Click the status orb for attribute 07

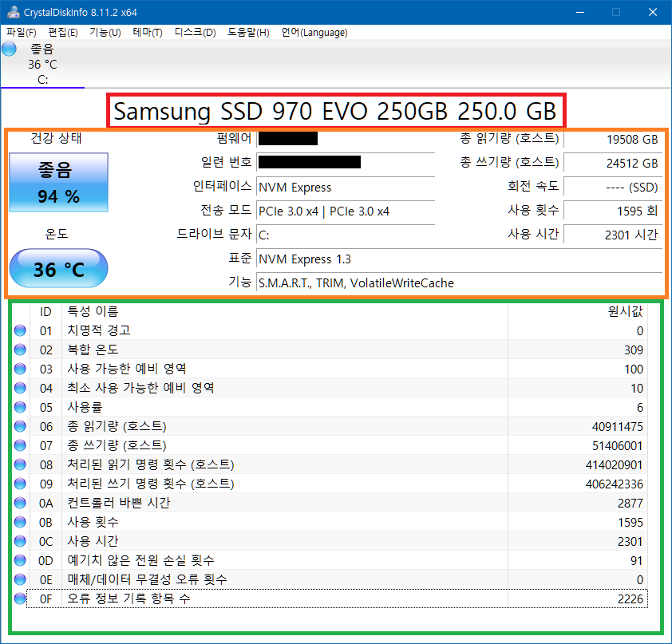coord(20,445)
